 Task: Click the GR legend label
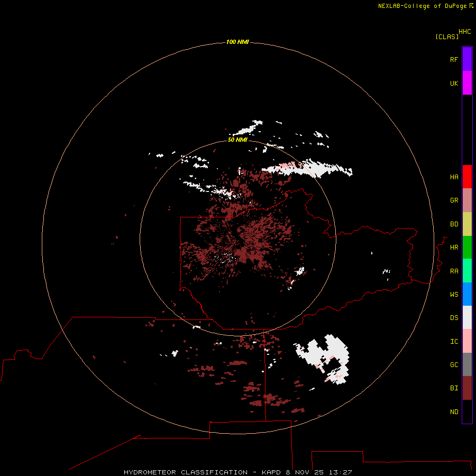tap(454, 200)
